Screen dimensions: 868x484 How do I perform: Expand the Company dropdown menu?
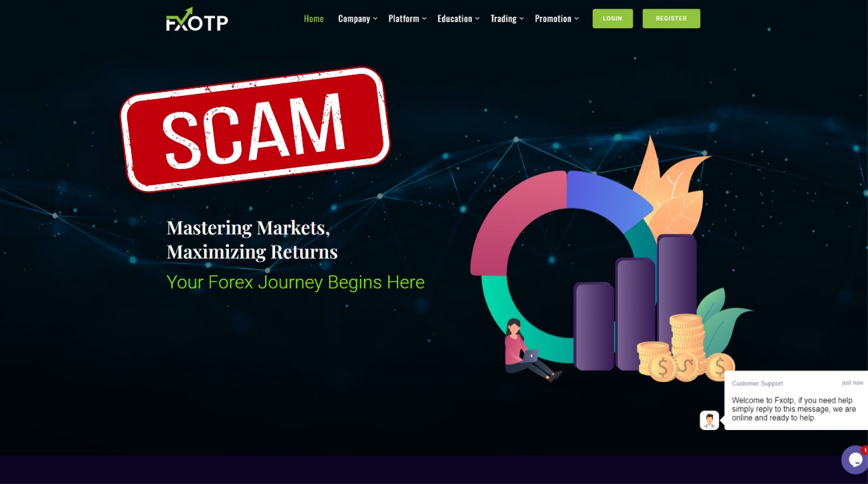(x=357, y=19)
